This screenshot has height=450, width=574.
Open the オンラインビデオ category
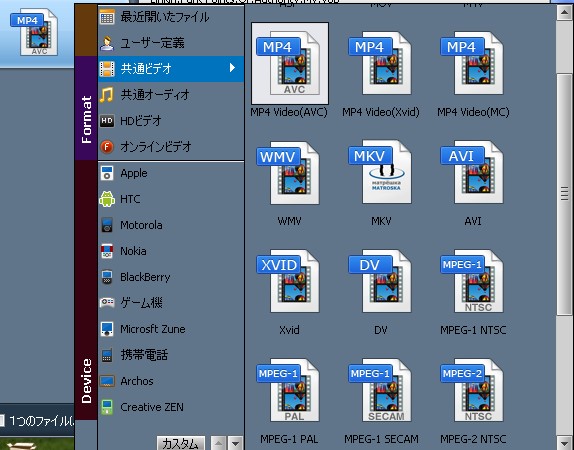click(170, 147)
